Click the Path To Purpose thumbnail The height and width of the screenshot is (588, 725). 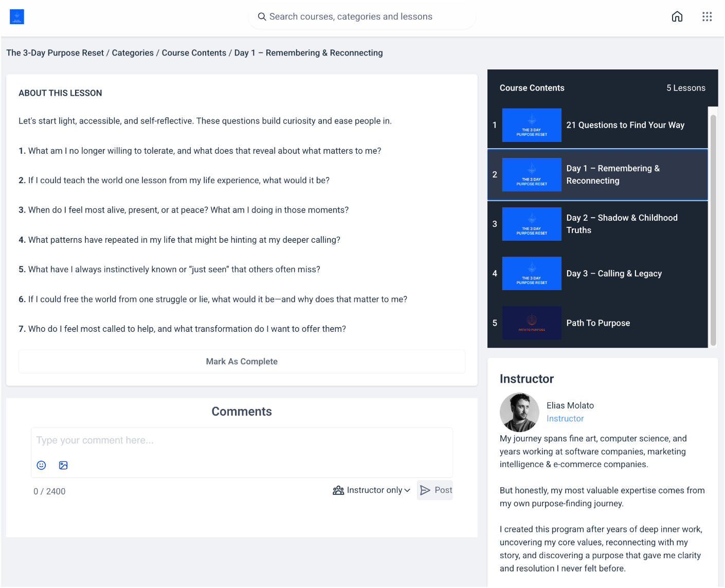click(x=532, y=323)
